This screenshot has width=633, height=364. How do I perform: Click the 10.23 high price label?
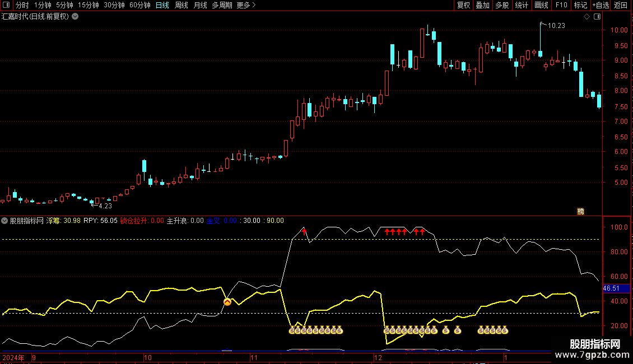coord(556,25)
